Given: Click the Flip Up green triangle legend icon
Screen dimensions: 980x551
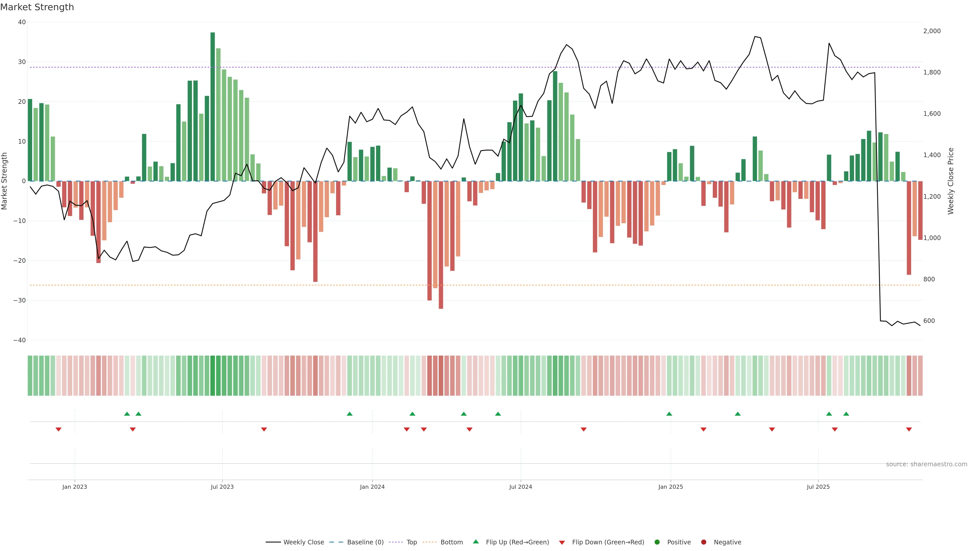Looking at the screenshot, I should click(x=475, y=542).
